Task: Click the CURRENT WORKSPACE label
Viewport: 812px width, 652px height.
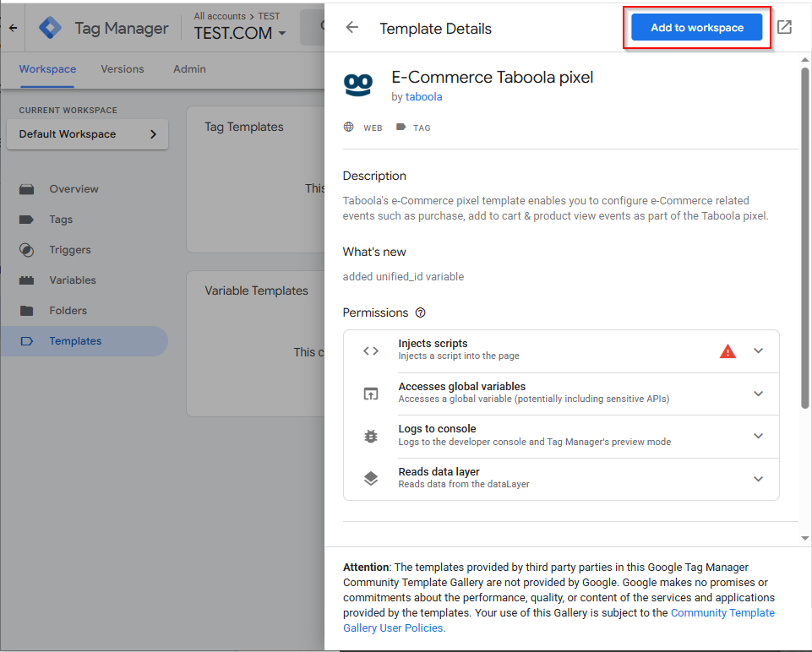Action: tap(68, 111)
